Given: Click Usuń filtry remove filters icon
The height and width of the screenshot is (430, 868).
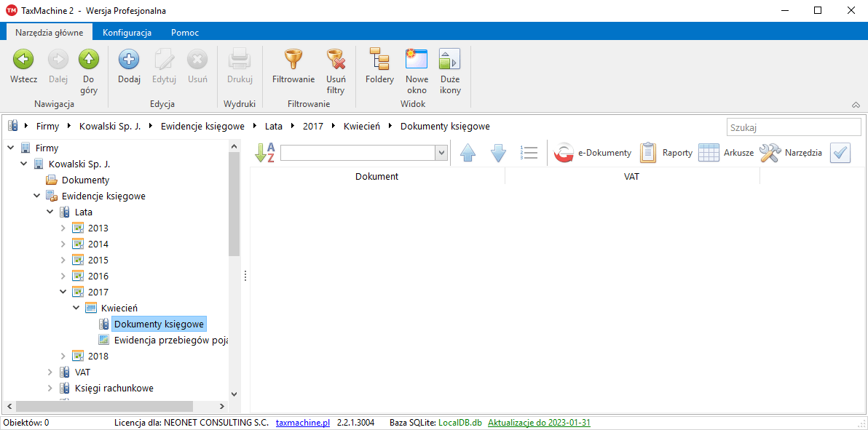Looking at the screenshot, I should click(x=335, y=60).
